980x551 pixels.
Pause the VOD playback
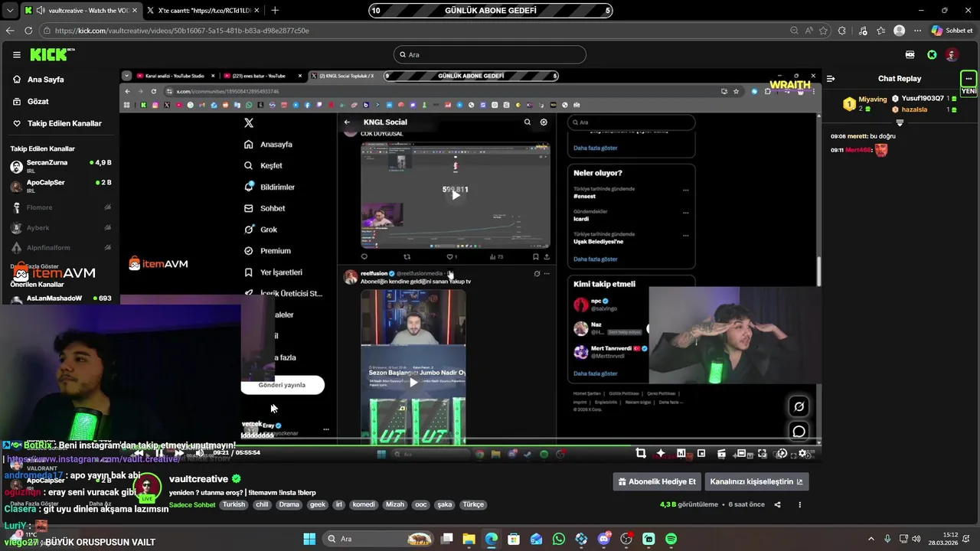[x=158, y=453]
